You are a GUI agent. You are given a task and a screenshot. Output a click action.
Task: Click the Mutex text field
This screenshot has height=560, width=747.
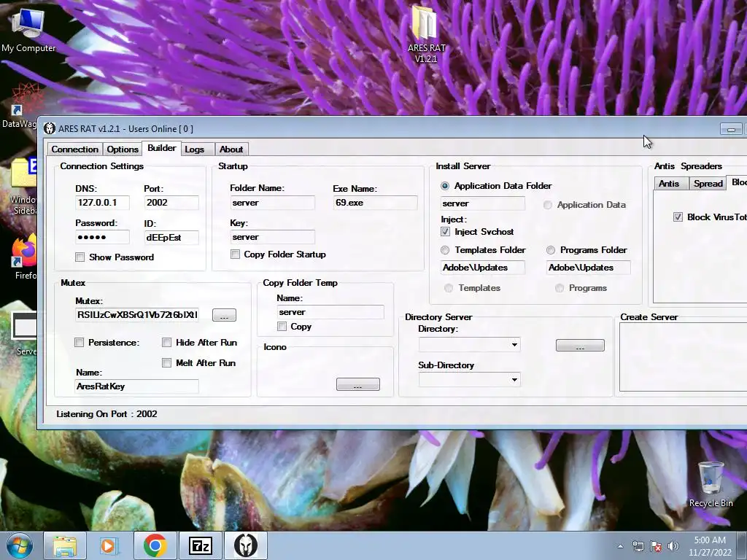137,315
